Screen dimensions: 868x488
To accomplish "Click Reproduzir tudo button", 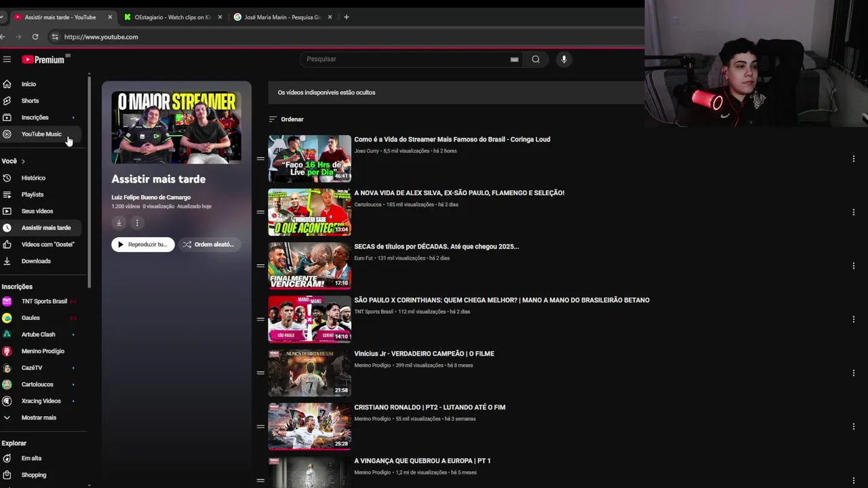I will pos(143,244).
